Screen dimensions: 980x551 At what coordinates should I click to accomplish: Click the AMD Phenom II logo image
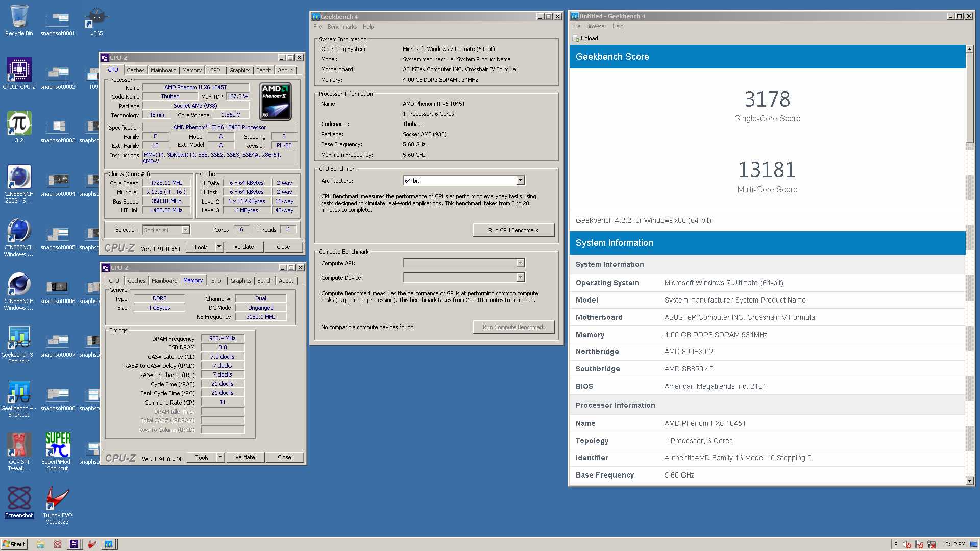pyautogui.click(x=276, y=101)
